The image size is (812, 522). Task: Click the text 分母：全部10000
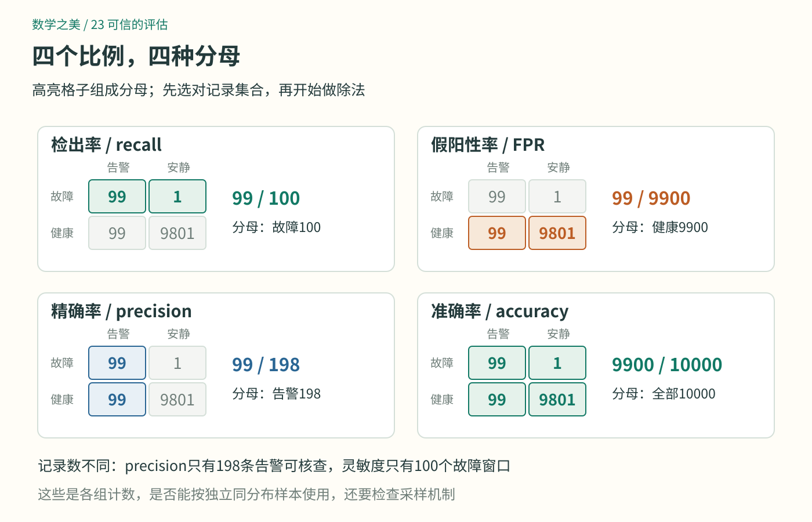664,394
